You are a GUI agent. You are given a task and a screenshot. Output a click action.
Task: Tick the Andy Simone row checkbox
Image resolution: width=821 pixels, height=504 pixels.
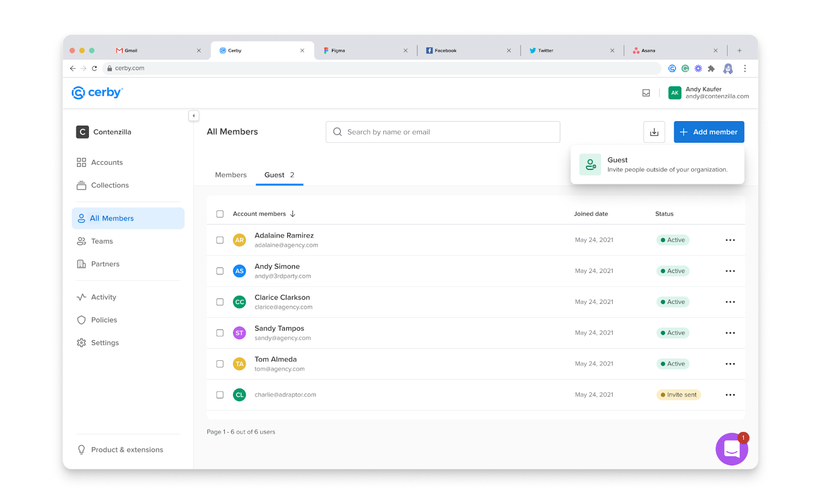220,271
